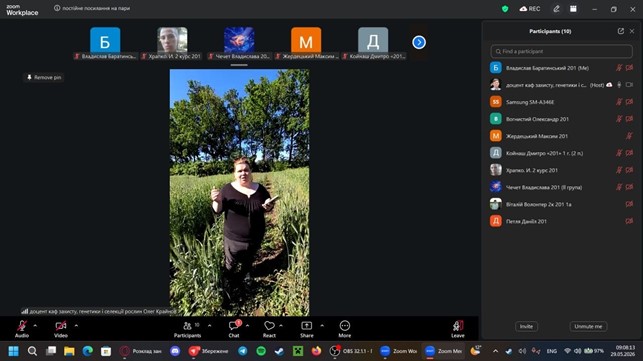Screen dimensions: 643x361
Task: Pop out the Participants panel
Action: click(620, 31)
